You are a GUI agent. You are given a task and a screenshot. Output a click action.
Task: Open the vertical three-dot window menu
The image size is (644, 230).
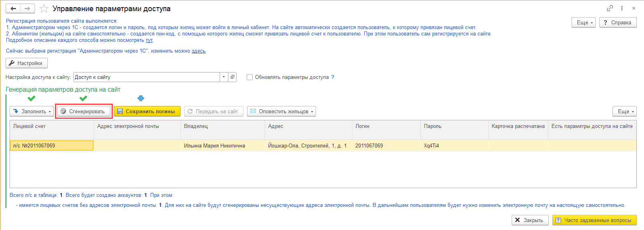[x=622, y=8]
